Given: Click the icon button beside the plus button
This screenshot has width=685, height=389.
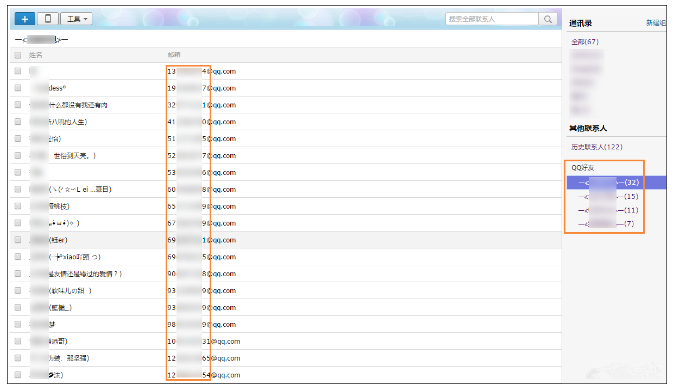Looking at the screenshot, I should pos(48,19).
